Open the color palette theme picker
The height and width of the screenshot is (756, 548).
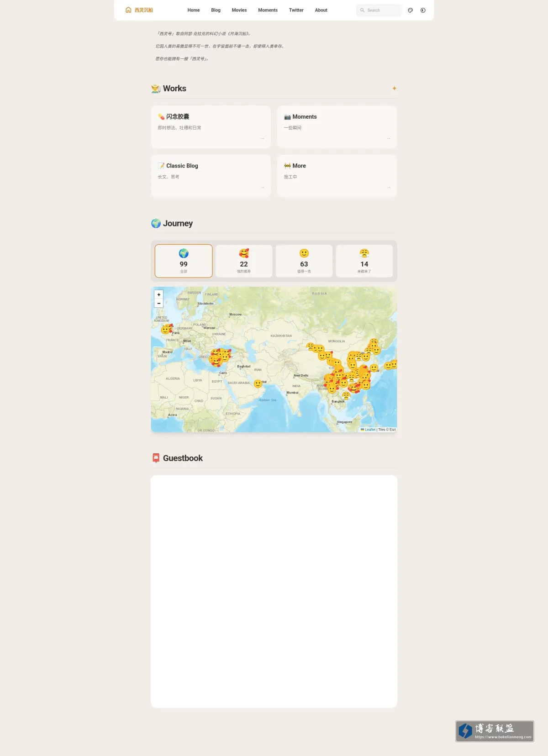411,10
